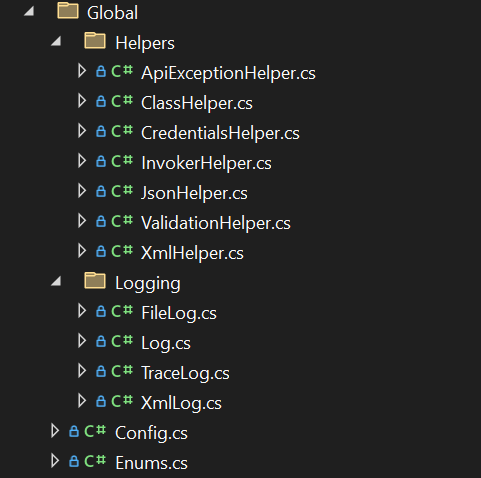Collapse the Helpers folder node

56,41
